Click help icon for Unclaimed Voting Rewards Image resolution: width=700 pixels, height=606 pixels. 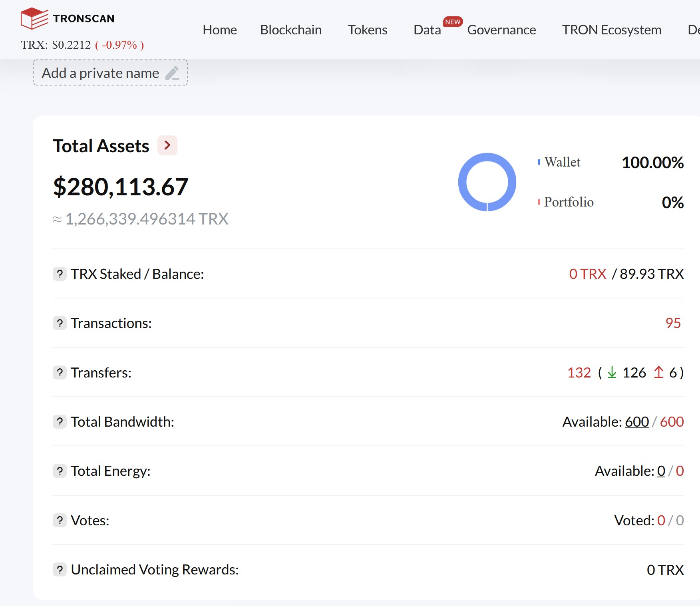click(x=60, y=570)
